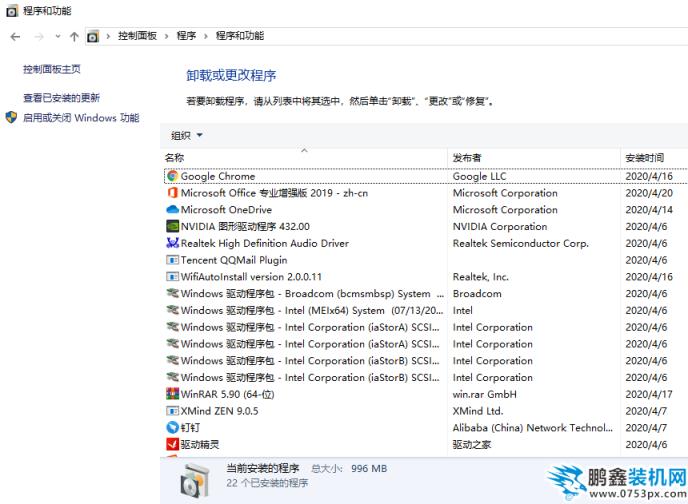Viewport: 688px width, 504px height.
Task: Click the WinRAR 5.90 icon
Action: (x=172, y=394)
